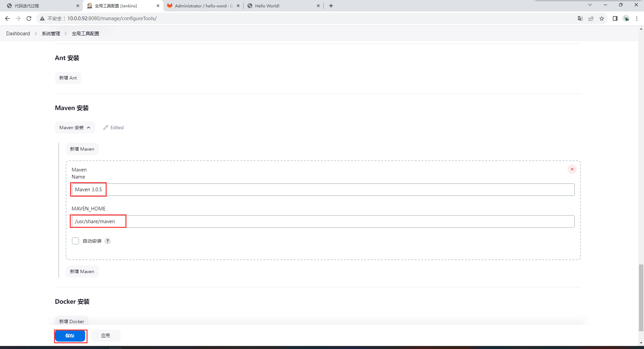Image resolution: width=644 pixels, height=349 pixels.
Task: Close the 代码迭代过程 tab
Action: pyautogui.click(x=78, y=6)
